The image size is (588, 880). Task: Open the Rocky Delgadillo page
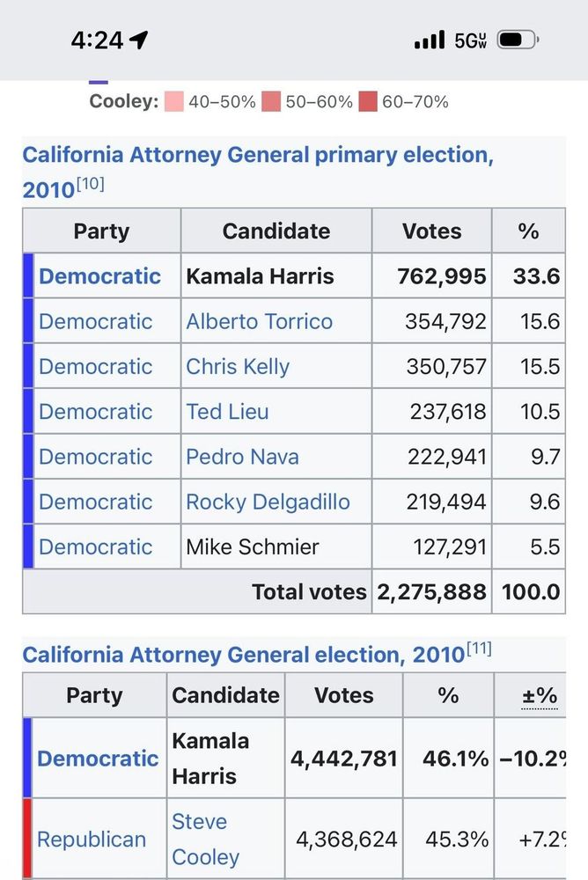click(x=268, y=502)
